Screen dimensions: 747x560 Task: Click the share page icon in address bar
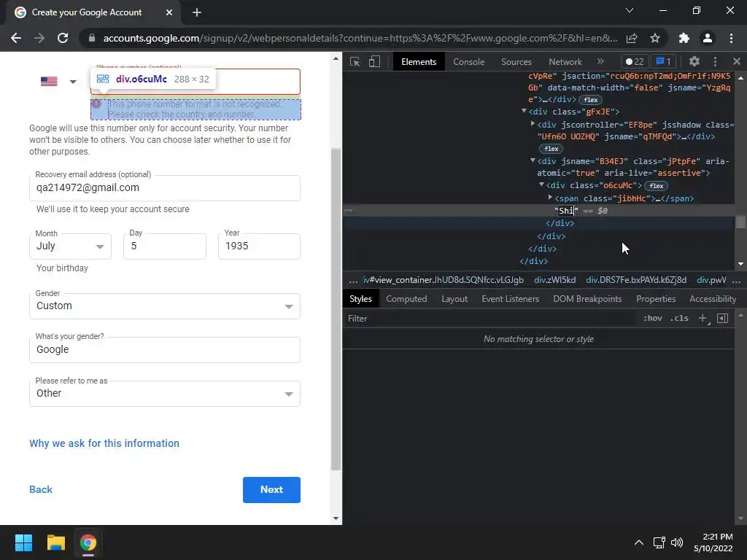point(632,38)
